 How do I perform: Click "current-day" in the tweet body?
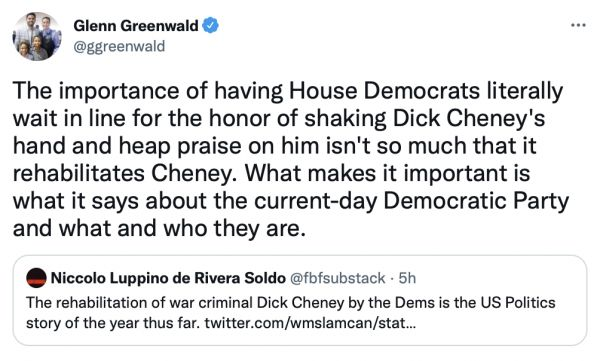316,201
